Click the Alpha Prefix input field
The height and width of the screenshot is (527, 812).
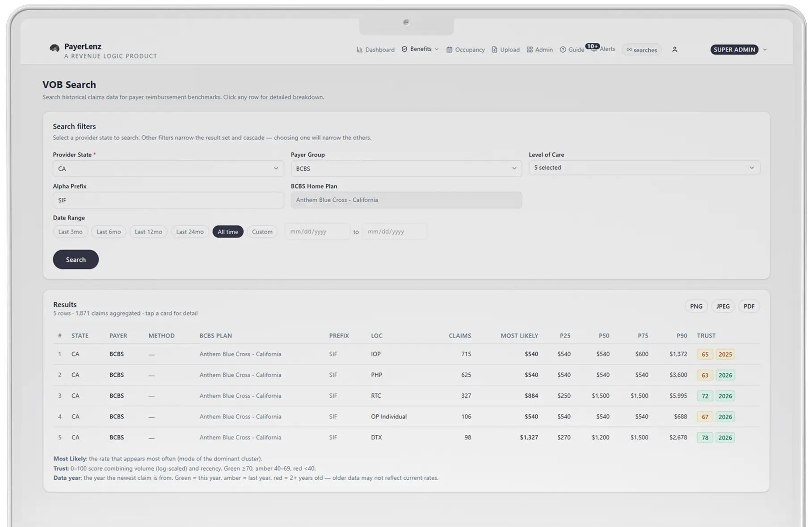(168, 200)
